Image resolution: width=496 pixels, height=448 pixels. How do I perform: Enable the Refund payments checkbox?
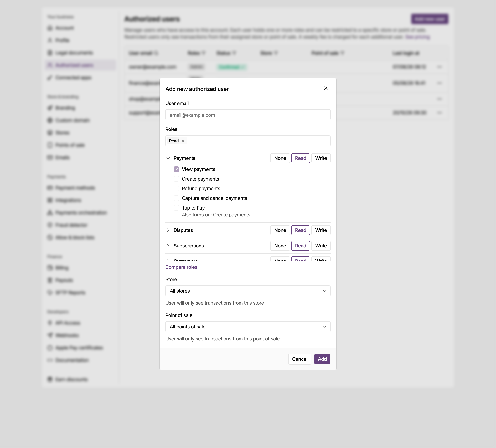click(176, 189)
